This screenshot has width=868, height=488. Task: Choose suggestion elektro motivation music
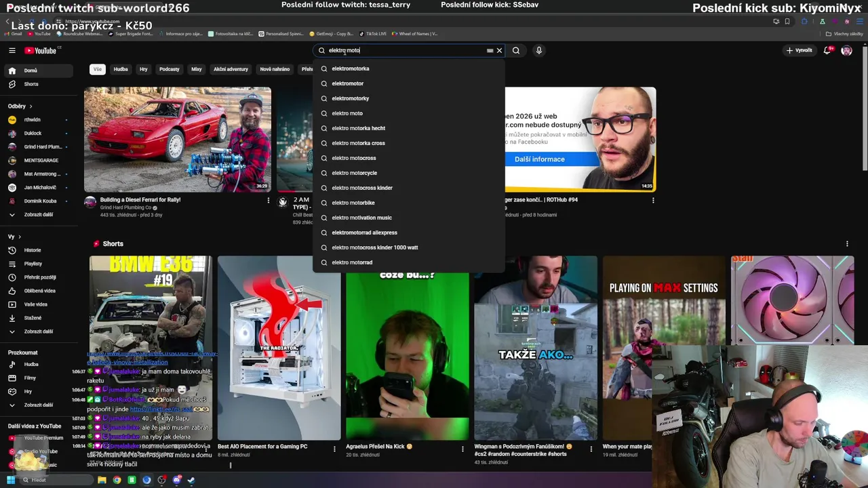[x=409, y=218]
